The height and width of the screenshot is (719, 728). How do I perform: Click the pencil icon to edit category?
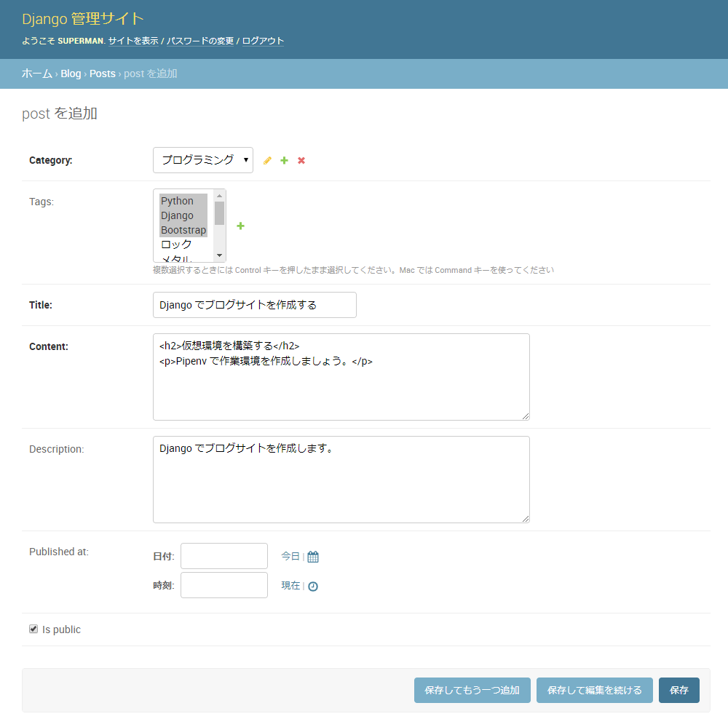(267, 161)
